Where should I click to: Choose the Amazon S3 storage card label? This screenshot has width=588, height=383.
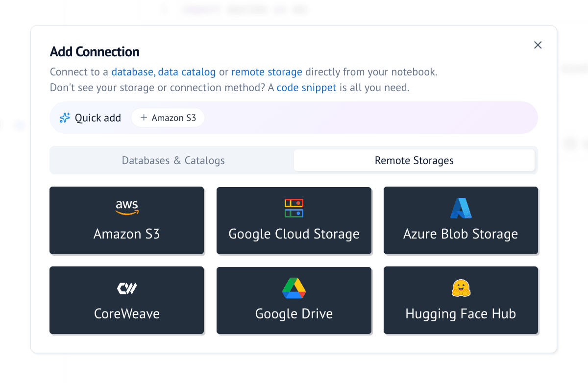pos(127,234)
